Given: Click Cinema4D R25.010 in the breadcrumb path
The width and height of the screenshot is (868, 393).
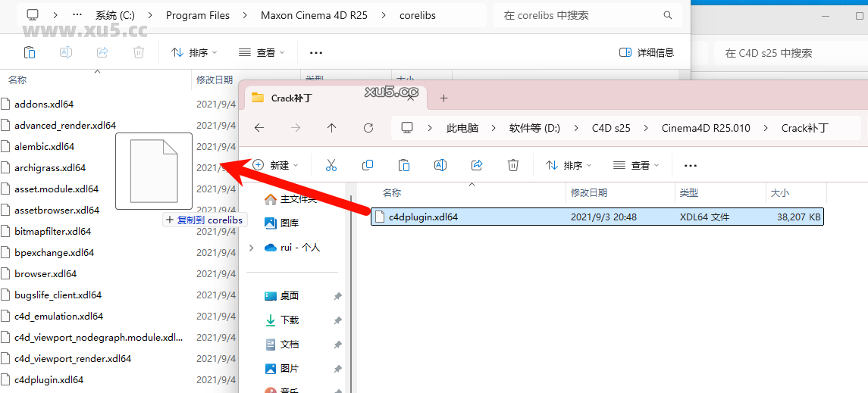Looking at the screenshot, I should (x=706, y=128).
